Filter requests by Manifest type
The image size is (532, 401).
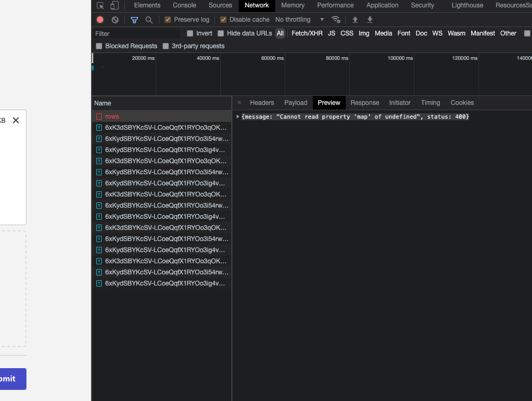(x=483, y=33)
